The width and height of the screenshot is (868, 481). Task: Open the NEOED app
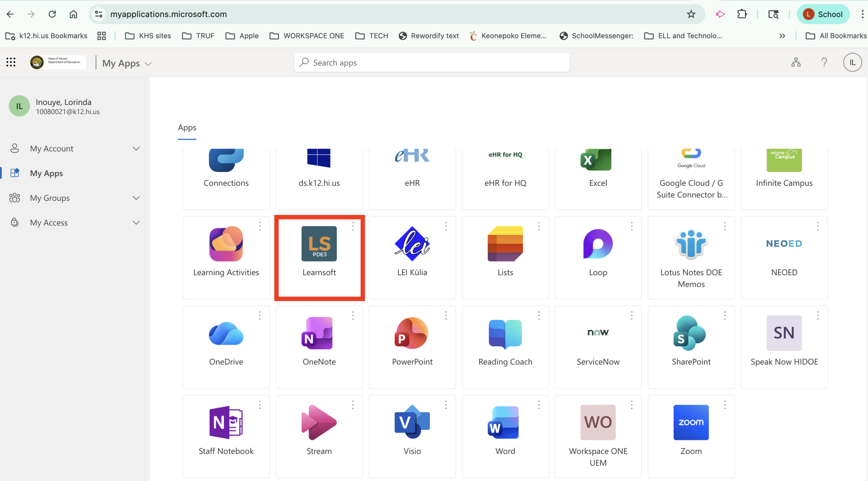point(784,257)
